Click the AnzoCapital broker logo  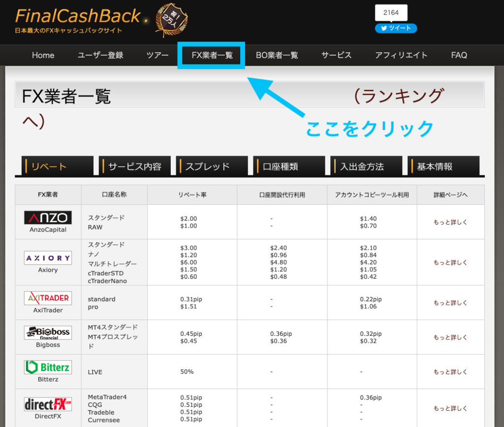pyautogui.click(x=48, y=218)
